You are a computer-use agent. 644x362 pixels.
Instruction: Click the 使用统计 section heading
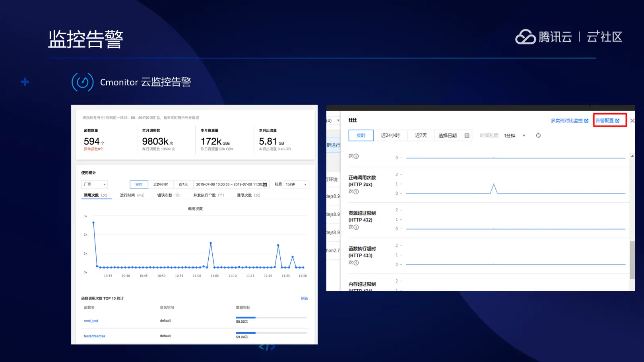(x=89, y=173)
